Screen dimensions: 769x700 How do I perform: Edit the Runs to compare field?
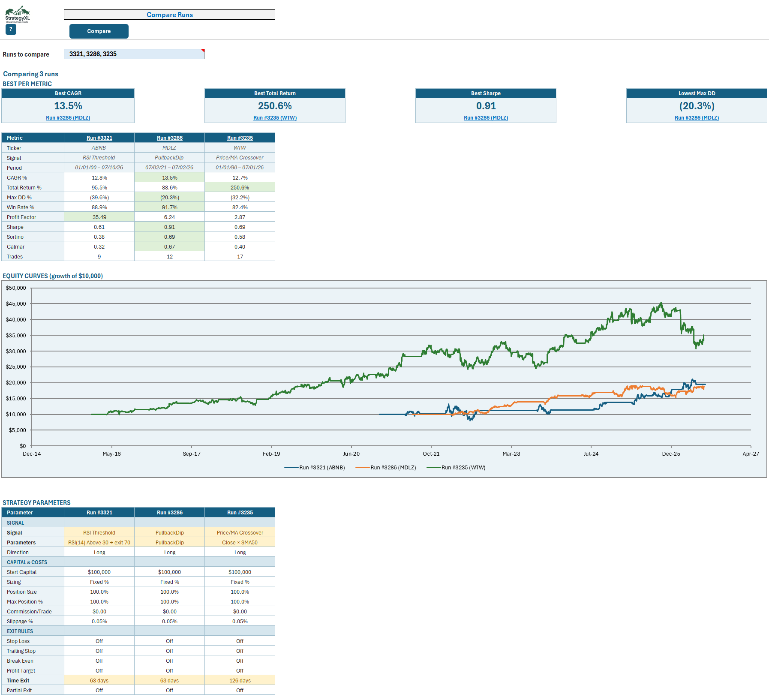[x=134, y=54]
